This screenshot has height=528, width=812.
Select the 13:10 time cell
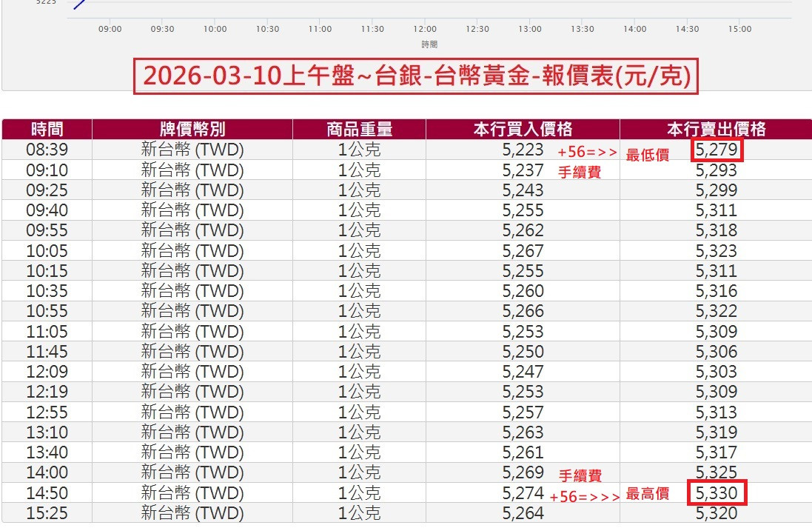pos(47,432)
